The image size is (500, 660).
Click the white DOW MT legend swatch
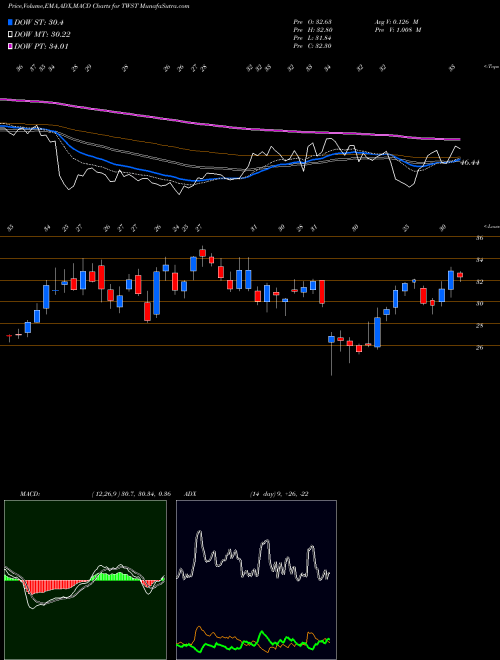[x=10, y=35]
